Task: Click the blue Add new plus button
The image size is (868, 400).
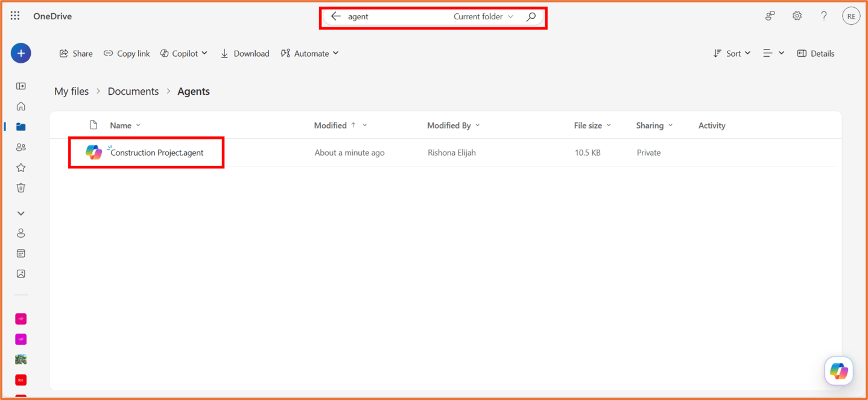Action: [21, 53]
